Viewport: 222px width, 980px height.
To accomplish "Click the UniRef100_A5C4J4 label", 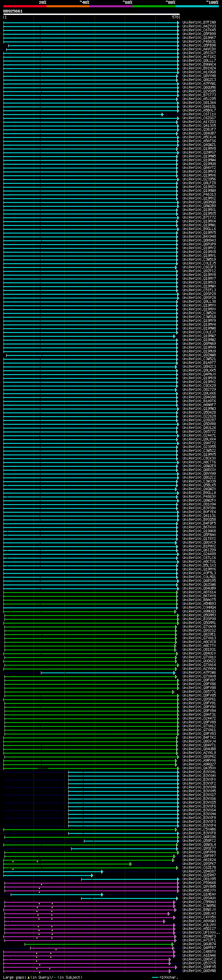I will click(199, 137).
